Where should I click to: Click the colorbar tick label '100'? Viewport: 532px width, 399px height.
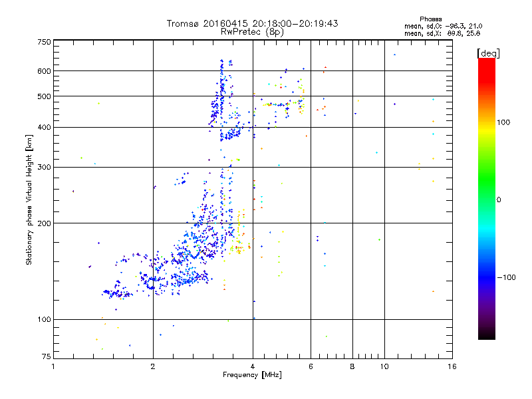pyautogui.click(x=503, y=122)
